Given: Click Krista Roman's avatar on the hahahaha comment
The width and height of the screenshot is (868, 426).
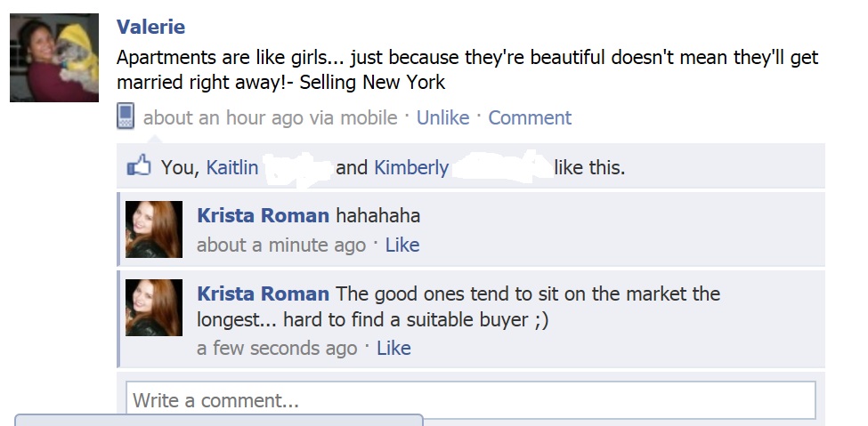Looking at the screenshot, I should coord(154,229).
